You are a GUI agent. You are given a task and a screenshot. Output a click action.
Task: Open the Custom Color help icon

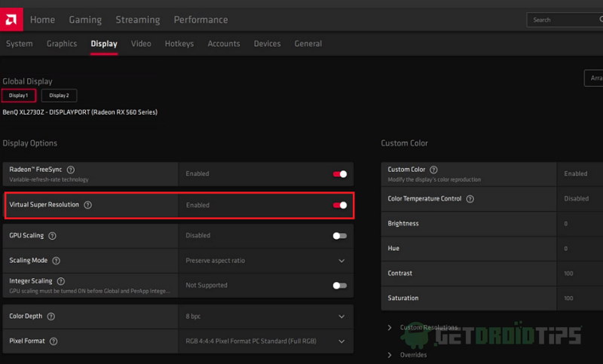(433, 170)
